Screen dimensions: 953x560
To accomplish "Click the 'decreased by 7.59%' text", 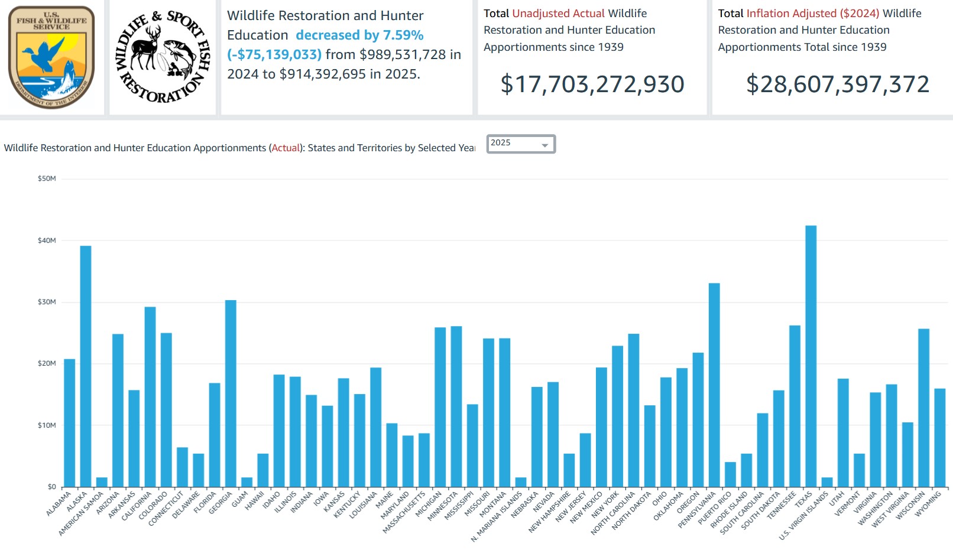I will point(359,35).
